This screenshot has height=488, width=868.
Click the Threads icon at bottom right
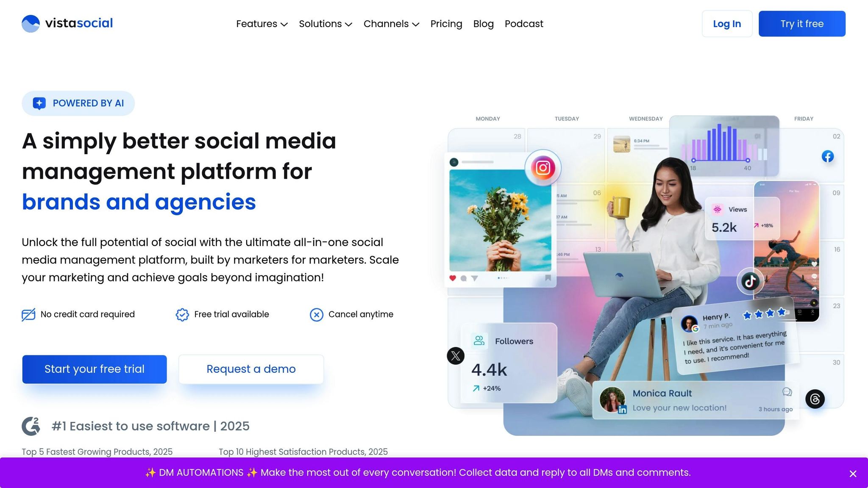pyautogui.click(x=815, y=399)
